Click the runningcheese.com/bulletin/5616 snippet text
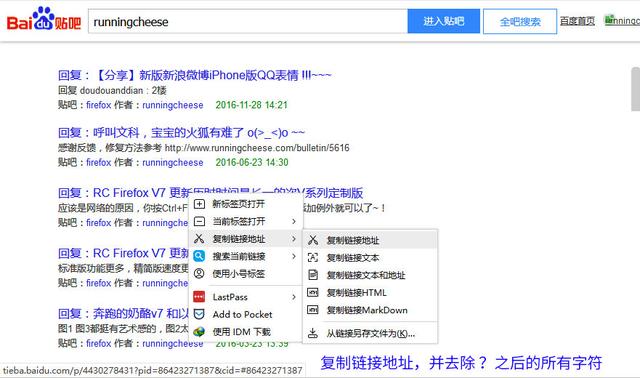Image resolution: width=640 pixels, height=378 pixels. pyautogui.click(x=257, y=148)
